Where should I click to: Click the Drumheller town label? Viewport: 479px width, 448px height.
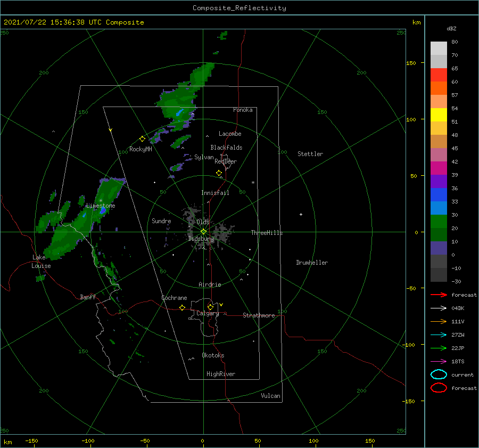point(312,263)
